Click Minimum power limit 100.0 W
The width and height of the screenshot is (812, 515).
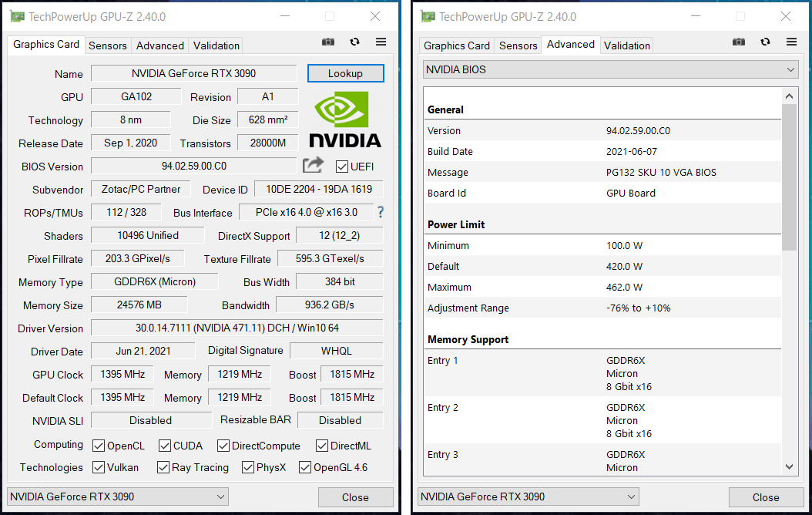pos(625,246)
